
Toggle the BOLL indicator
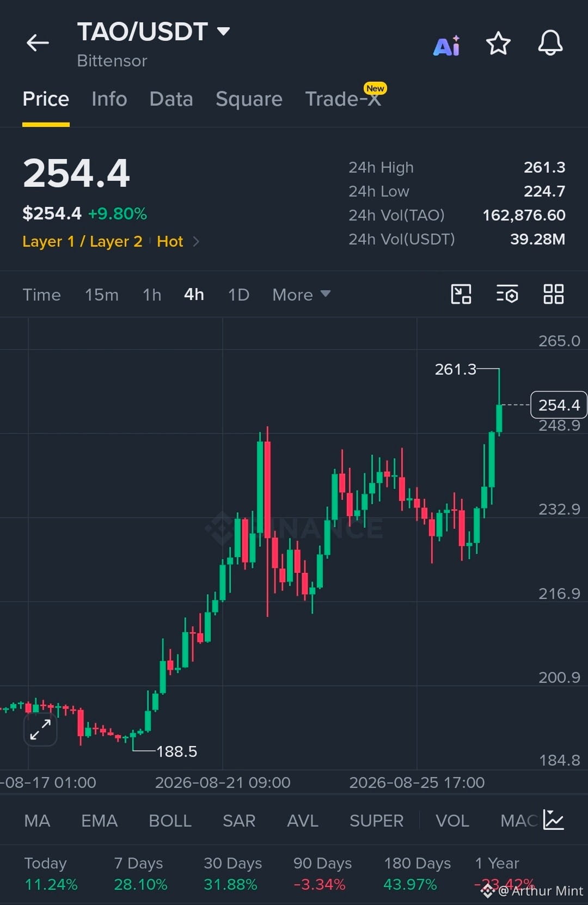pyautogui.click(x=170, y=821)
